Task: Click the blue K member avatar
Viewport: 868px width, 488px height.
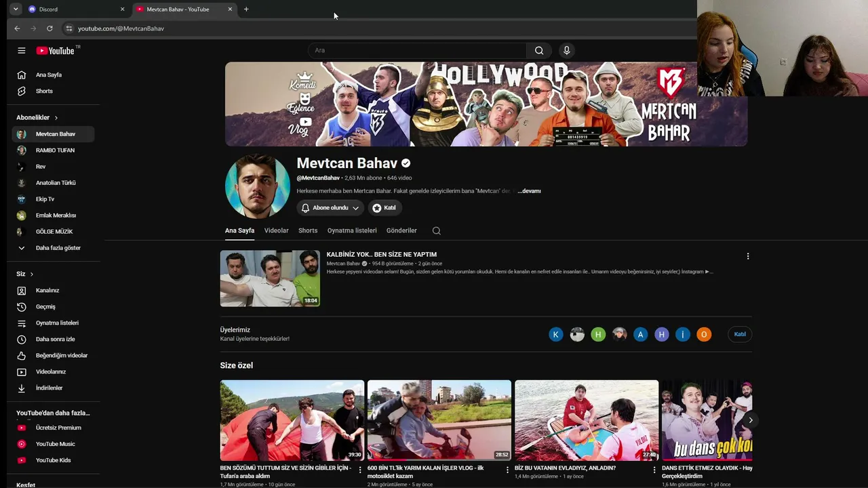Action: click(x=556, y=334)
